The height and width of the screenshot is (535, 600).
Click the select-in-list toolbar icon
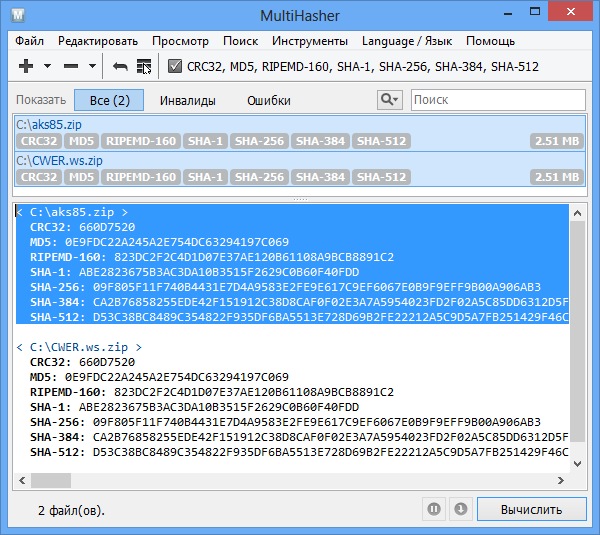coord(144,66)
